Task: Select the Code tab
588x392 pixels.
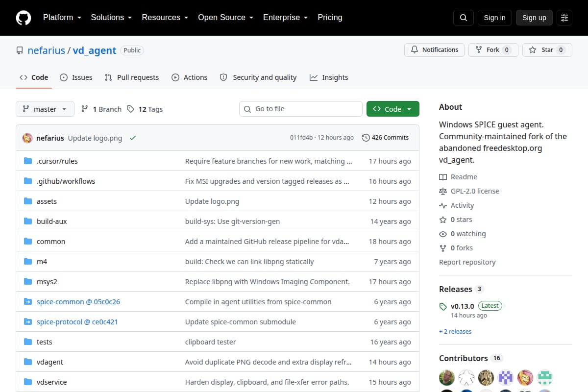Action: pyautogui.click(x=34, y=77)
